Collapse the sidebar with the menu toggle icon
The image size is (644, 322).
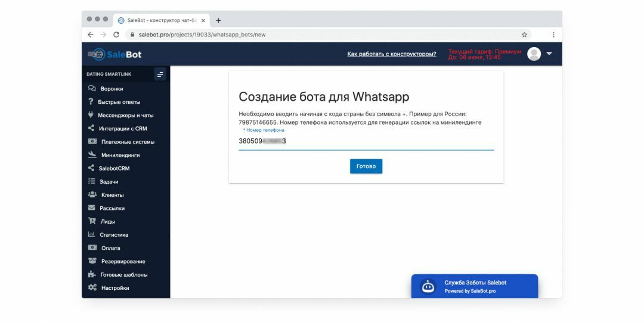tap(160, 75)
